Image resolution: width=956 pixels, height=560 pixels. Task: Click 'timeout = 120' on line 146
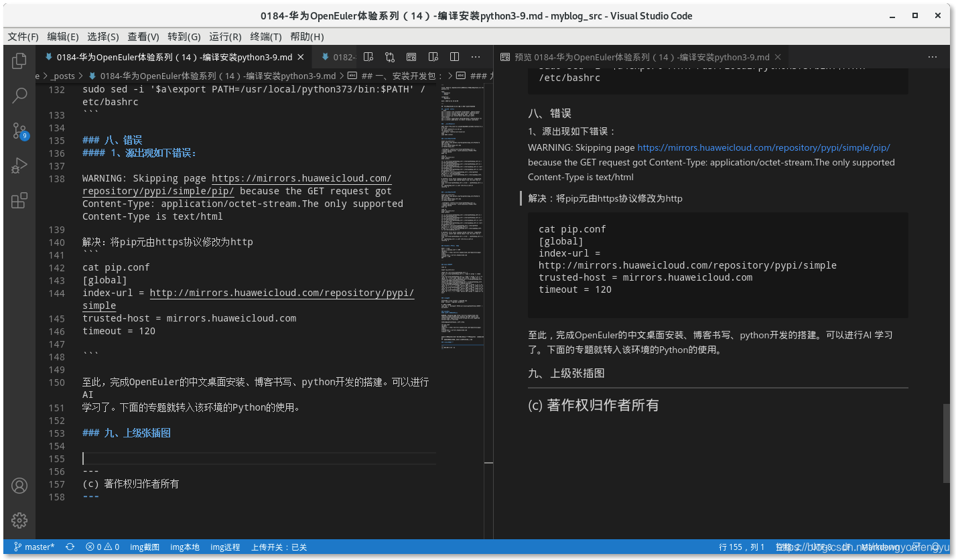(119, 331)
